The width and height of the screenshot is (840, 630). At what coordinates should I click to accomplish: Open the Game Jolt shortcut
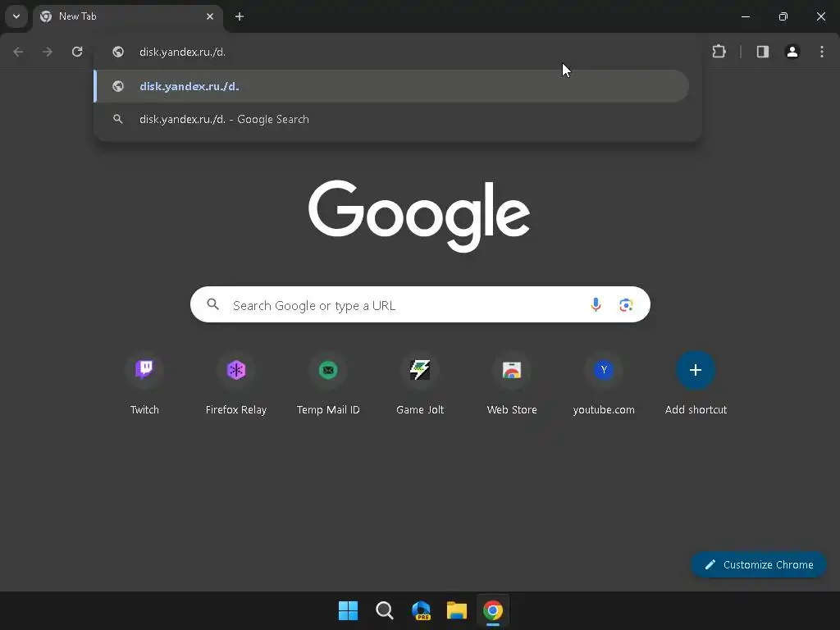pos(420,384)
